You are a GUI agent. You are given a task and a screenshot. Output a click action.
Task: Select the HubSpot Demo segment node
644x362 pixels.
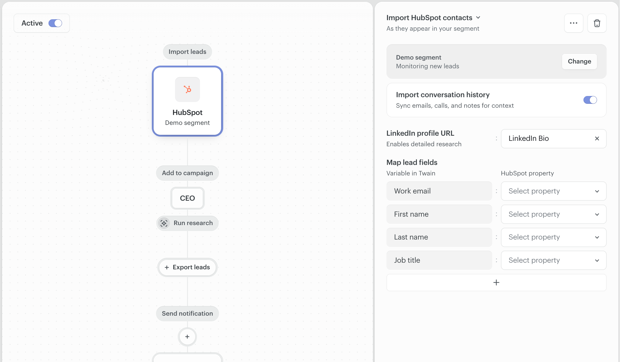click(x=187, y=101)
